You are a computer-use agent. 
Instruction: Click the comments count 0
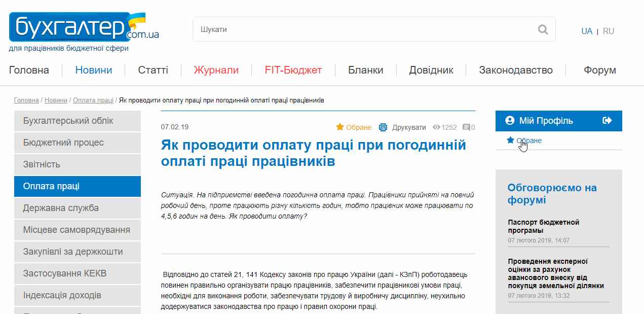(473, 127)
